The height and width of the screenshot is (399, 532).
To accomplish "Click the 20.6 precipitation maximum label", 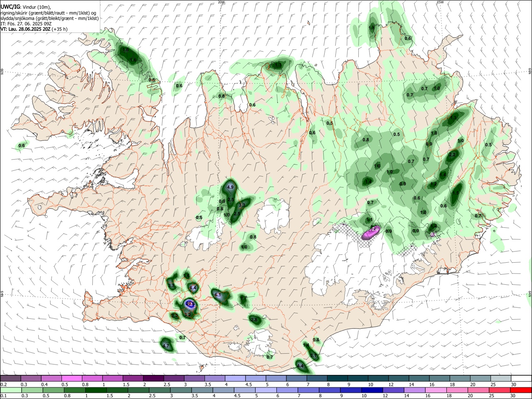I will pos(190,304).
